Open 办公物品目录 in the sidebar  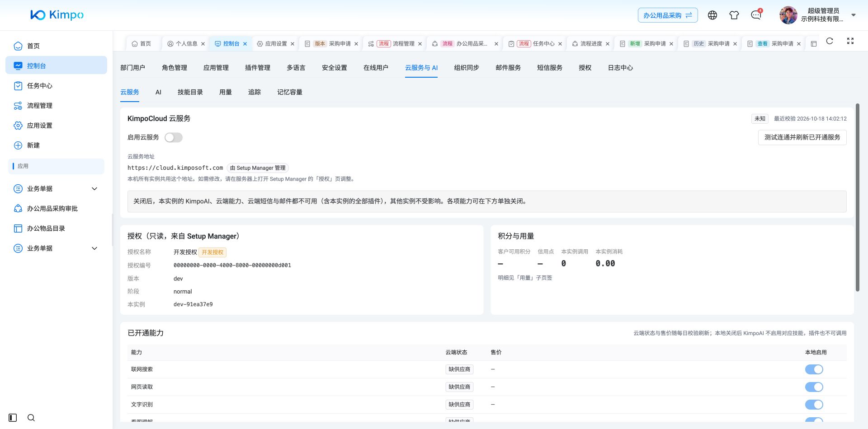[x=56, y=228]
